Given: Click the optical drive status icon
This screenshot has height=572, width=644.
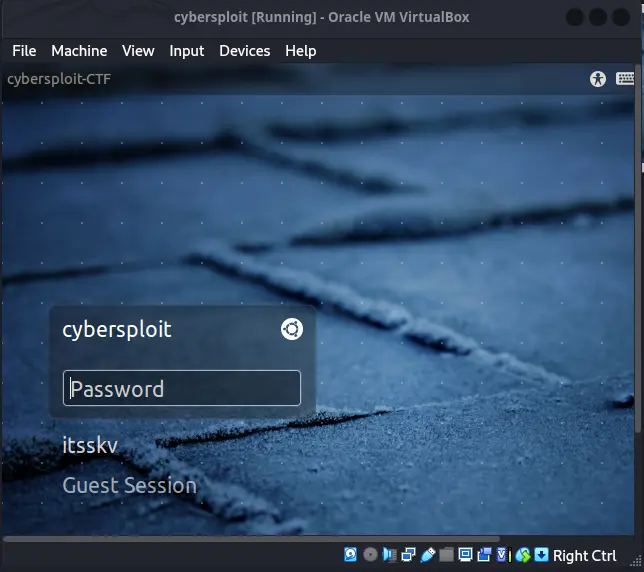Looking at the screenshot, I should (370, 555).
